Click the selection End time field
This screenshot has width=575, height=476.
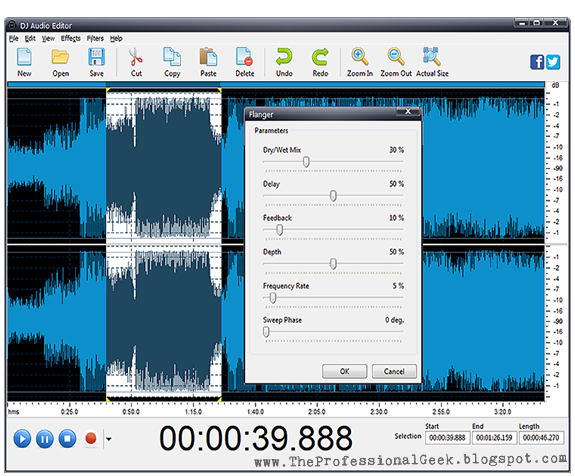coord(494,437)
